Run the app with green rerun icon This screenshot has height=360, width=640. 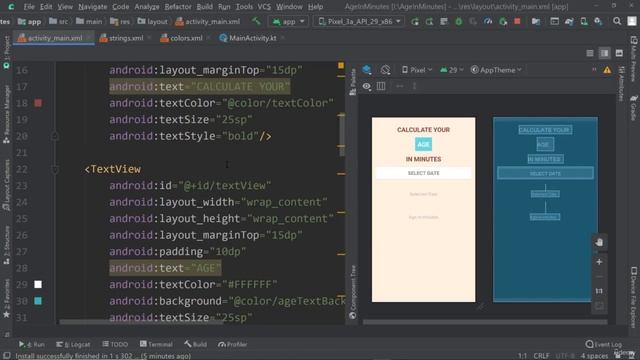coord(415,21)
